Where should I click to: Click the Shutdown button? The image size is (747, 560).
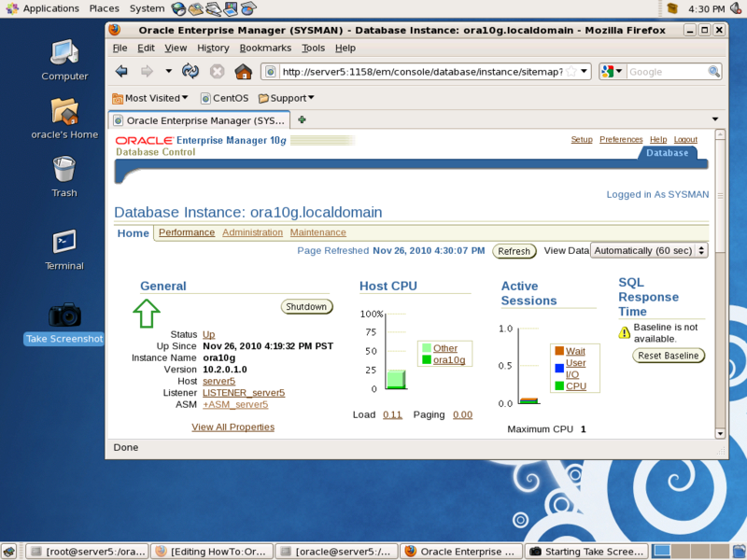306,307
